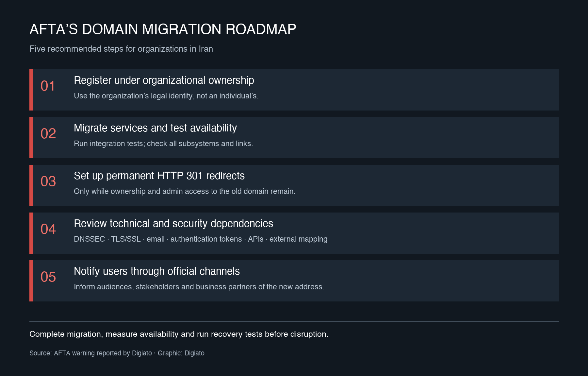
Task: Select "Inform audiences, stakeholders and business partners" line
Action: tap(199, 287)
